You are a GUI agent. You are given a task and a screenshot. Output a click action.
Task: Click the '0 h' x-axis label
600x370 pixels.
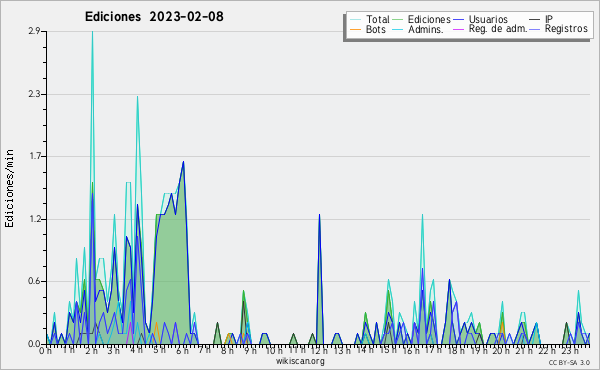(46, 351)
